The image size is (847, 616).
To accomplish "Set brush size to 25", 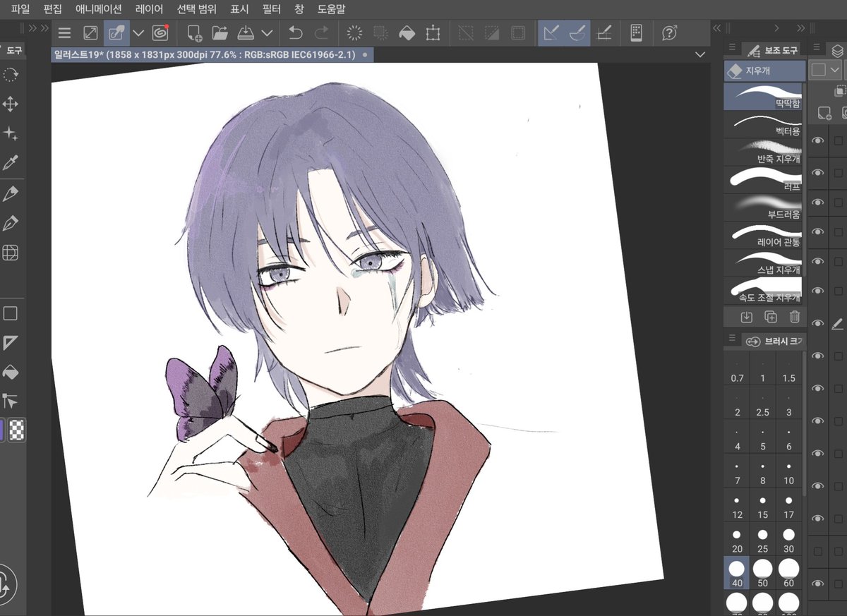I will 763,540.
